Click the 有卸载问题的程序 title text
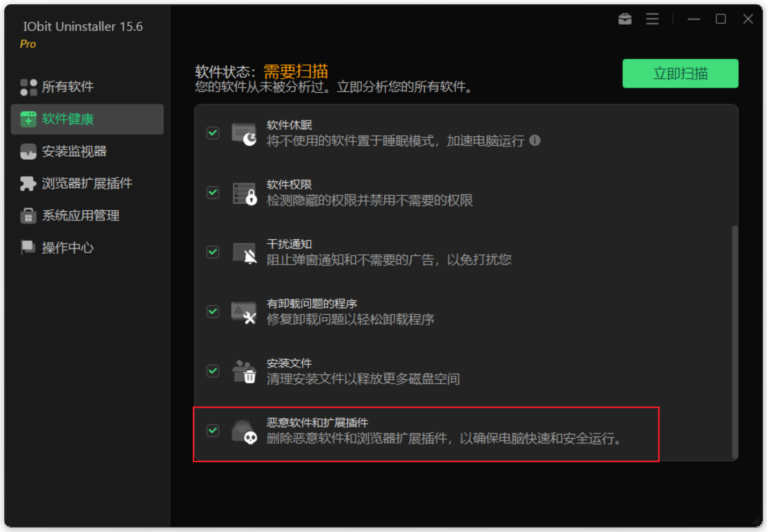 [312, 304]
